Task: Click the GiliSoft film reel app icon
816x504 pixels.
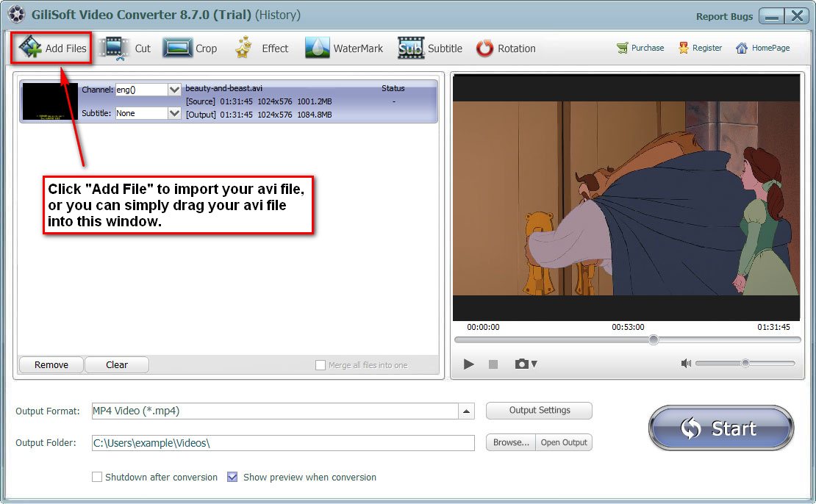Action: coord(16,15)
